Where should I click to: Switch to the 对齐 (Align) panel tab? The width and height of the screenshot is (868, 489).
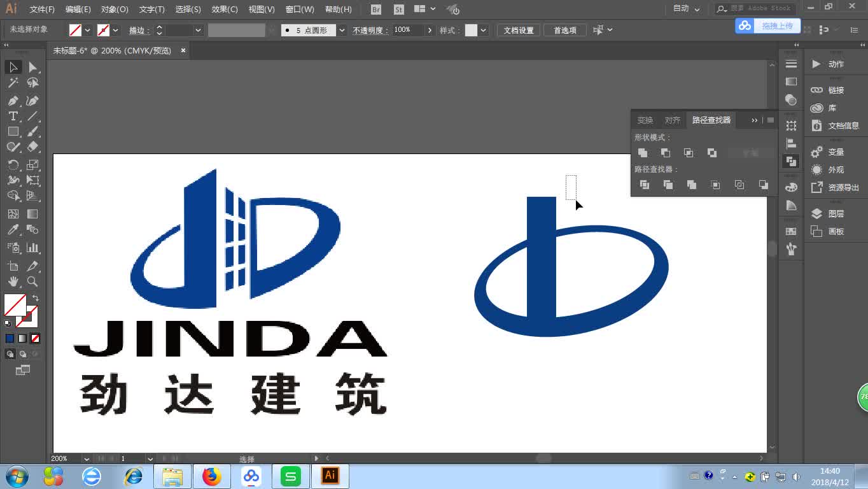pos(672,120)
